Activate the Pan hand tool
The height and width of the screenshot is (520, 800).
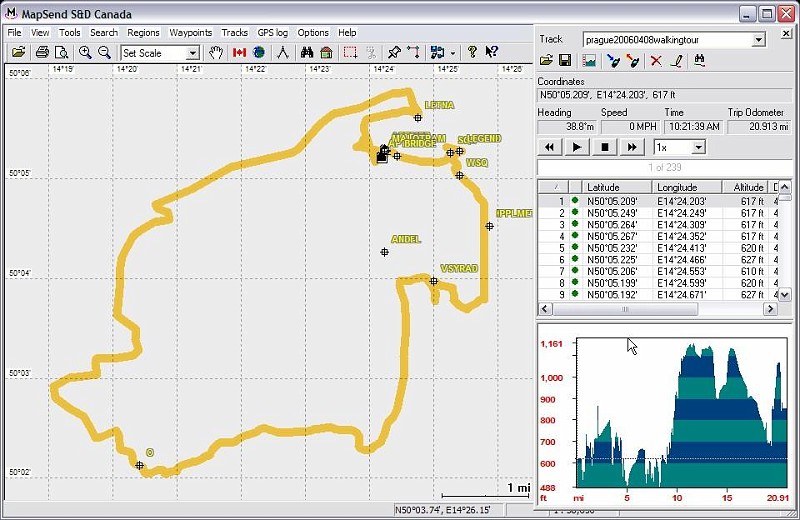point(216,52)
